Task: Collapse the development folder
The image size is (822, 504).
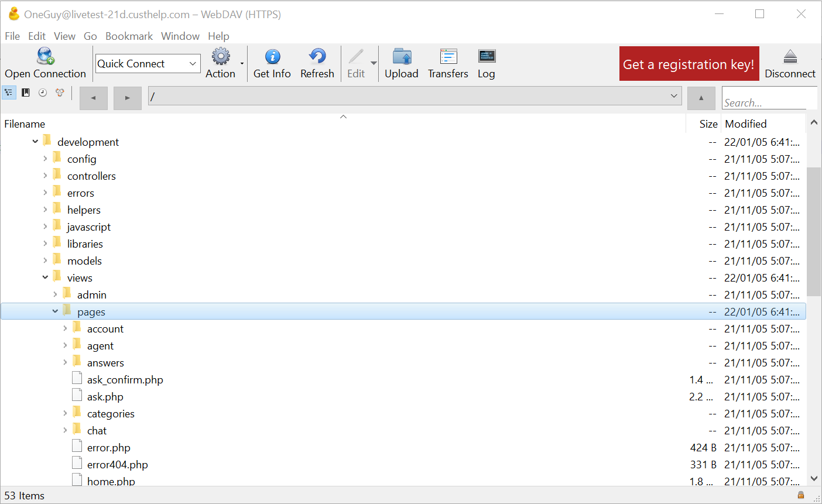Action: coord(35,141)
